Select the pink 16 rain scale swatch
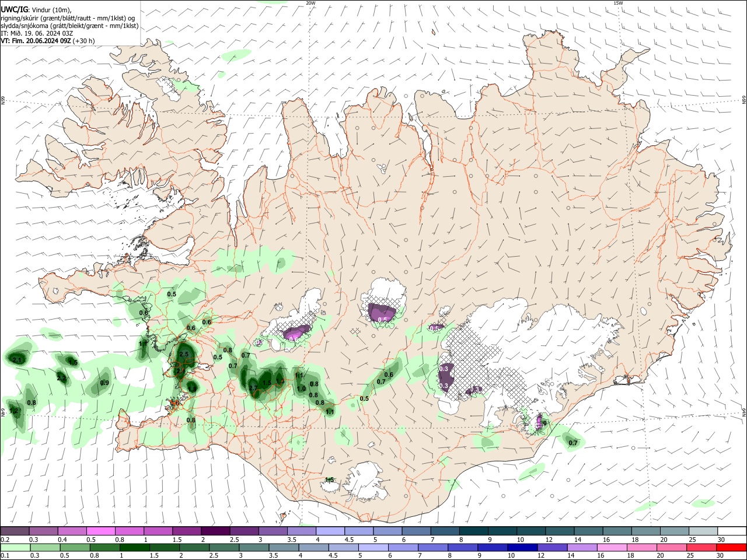Viewport: 747px width, 560px height. [x=612, y=547]
